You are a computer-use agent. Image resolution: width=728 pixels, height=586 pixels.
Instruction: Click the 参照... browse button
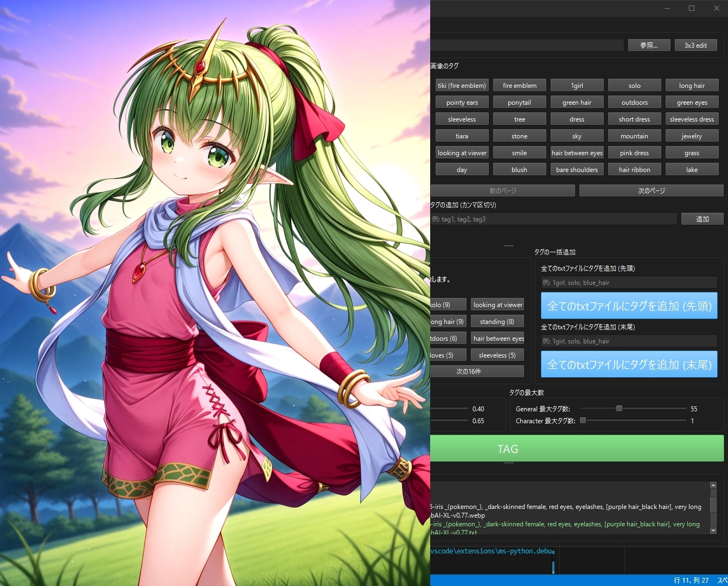pyautogui.click(x=649, y=46)
